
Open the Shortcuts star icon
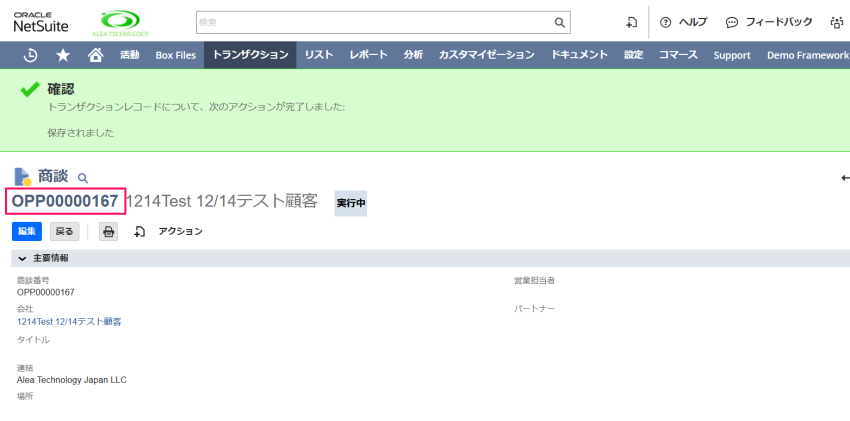pos(63,55)
